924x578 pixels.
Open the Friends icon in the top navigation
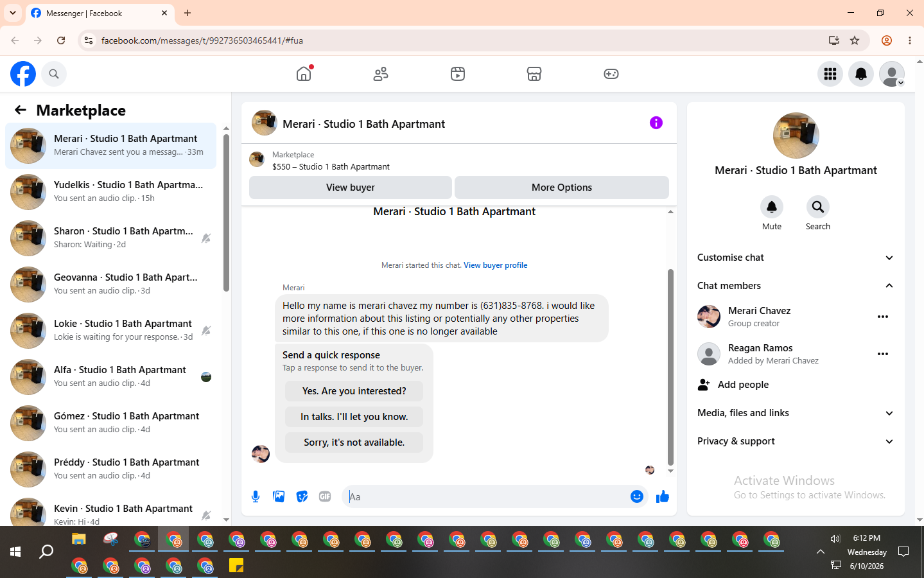pos(381,74)
